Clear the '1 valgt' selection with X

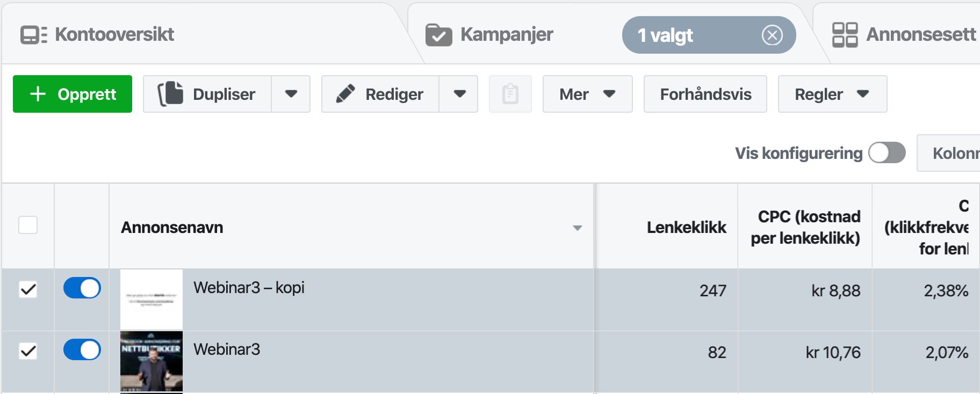(x=772, y=35)
